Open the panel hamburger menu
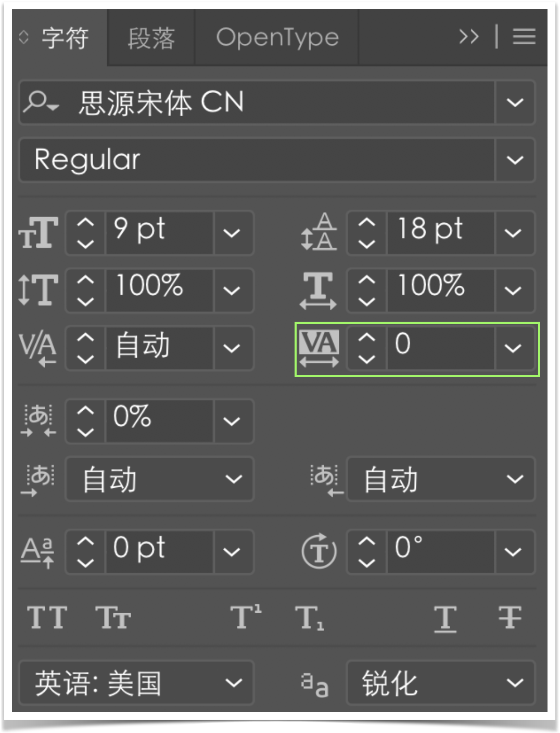Viewport: 560px width, 733px height. click(x=524, y=36)
